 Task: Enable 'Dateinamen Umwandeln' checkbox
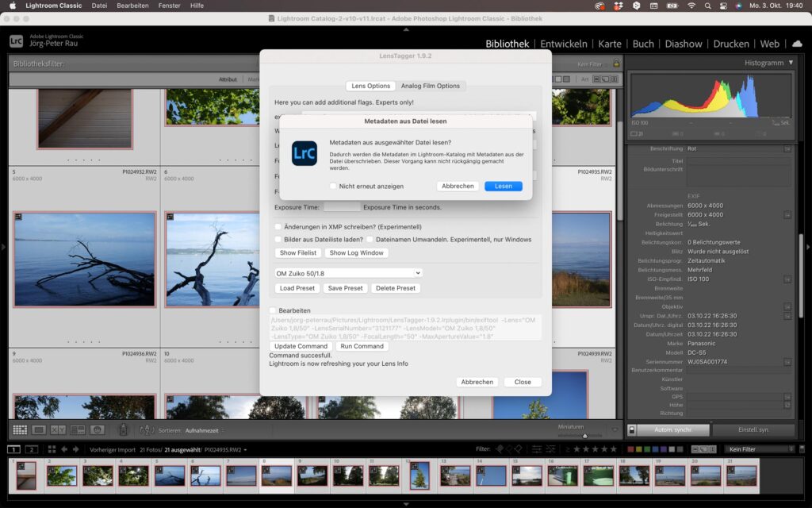370,240
